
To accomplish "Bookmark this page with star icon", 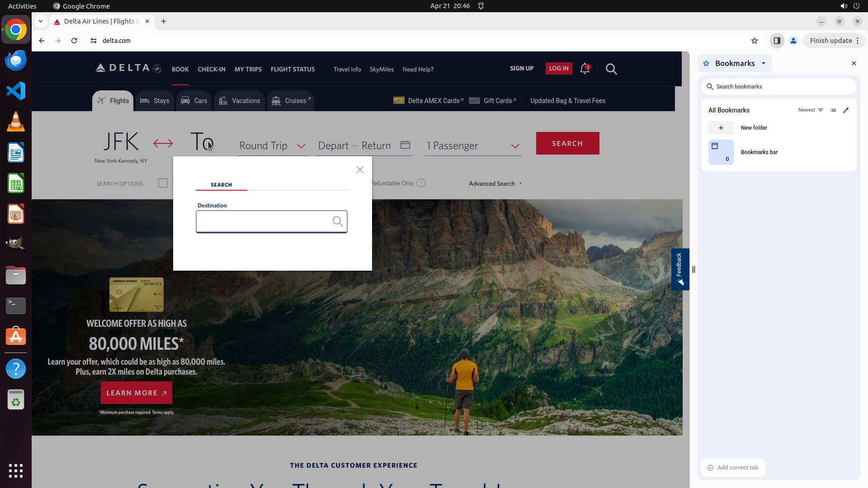I will (755, 41).
